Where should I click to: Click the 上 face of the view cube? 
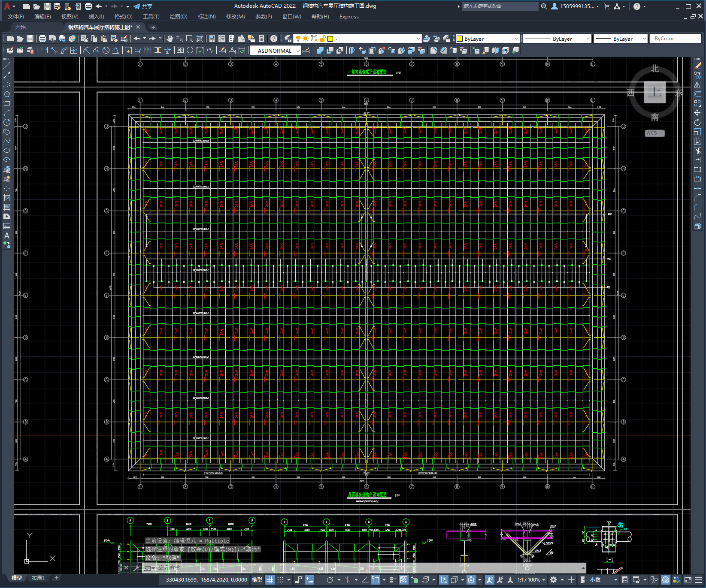click(x=654, y=92)
